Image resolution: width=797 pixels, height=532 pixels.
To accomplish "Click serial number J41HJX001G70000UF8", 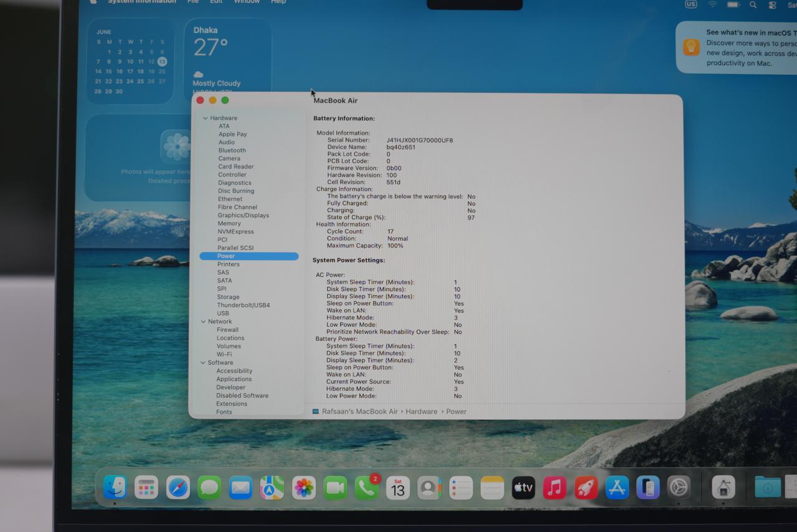I will [x=420, y=140].
